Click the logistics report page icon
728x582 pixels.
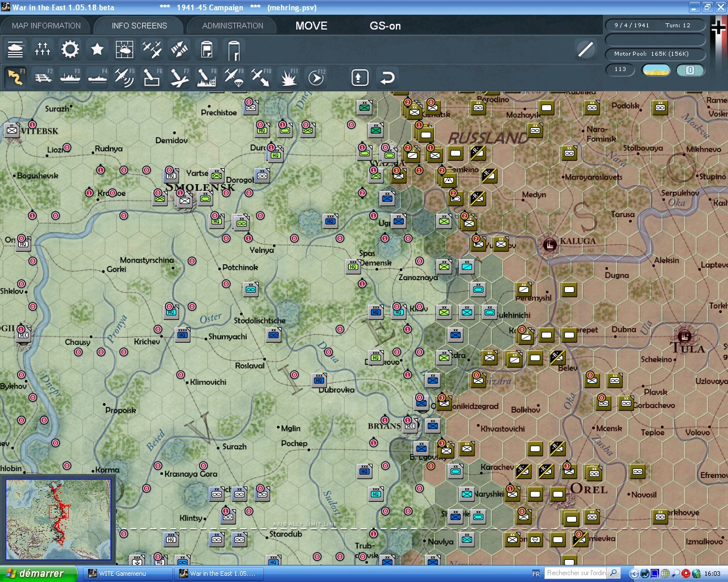pos(234,49)
